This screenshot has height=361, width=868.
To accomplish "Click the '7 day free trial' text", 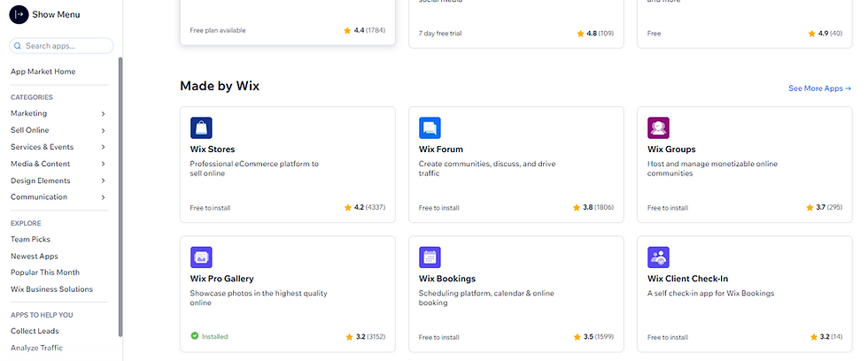I will click(x=440, y=33).
